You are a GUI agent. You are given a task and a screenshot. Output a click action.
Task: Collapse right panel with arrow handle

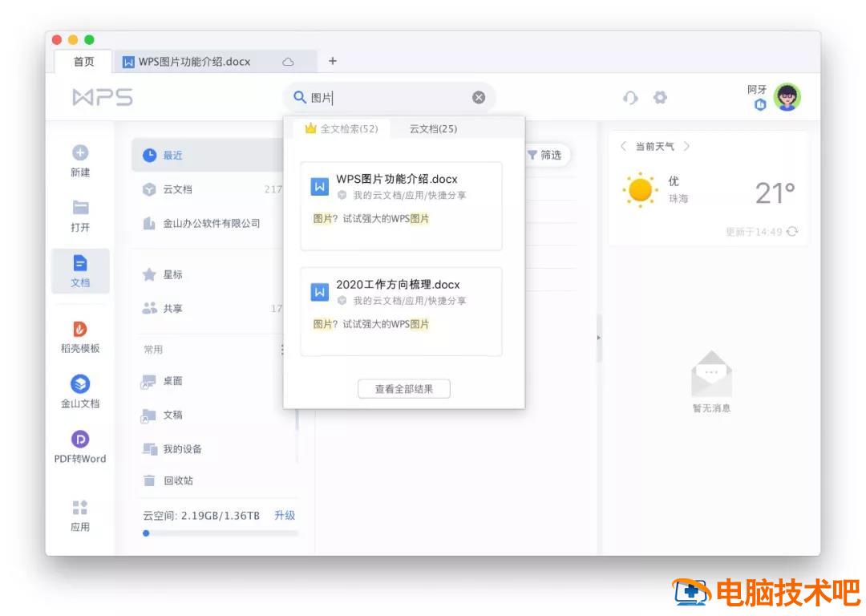click(599, 338)
